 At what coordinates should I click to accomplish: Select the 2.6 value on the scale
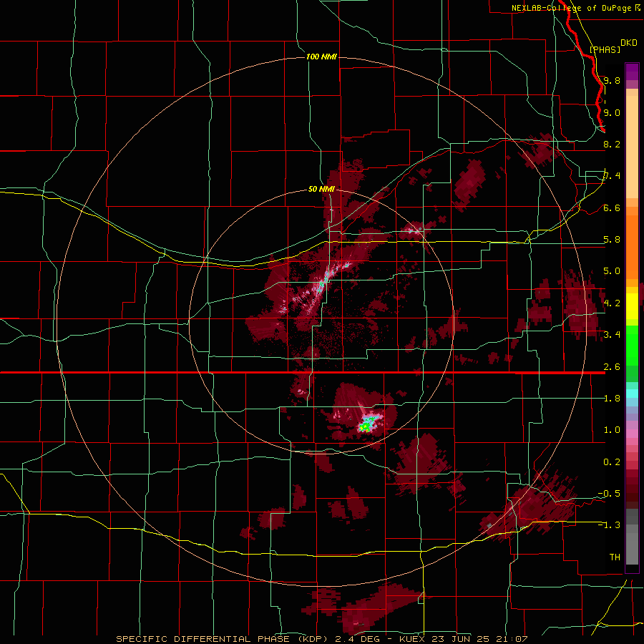(612, 366)
